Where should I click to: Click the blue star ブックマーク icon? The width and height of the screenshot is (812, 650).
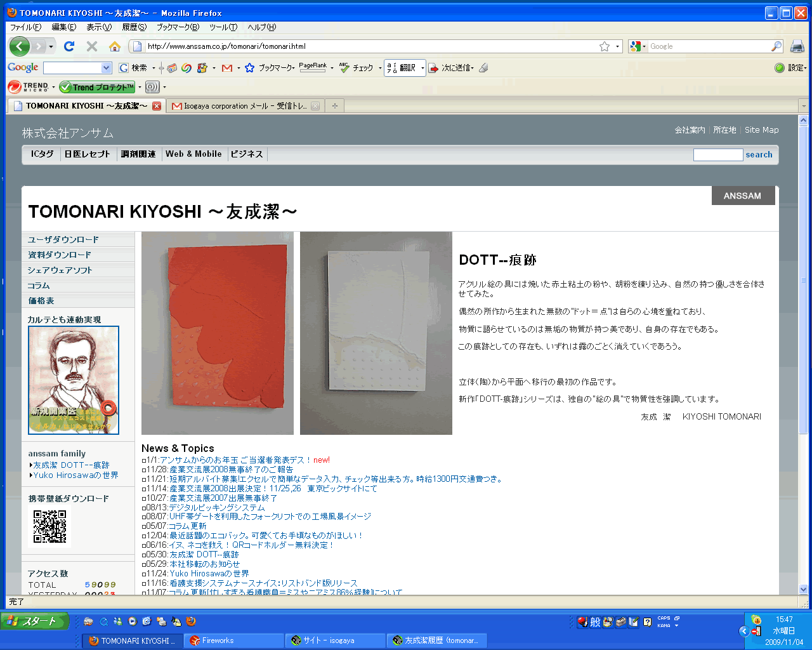(x=250, y=68)
